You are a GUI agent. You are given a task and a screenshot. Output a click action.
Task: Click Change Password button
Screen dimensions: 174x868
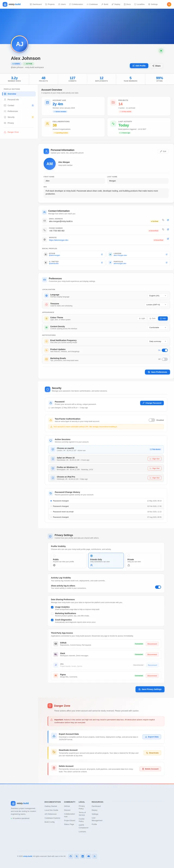click(x=152, y=403)
